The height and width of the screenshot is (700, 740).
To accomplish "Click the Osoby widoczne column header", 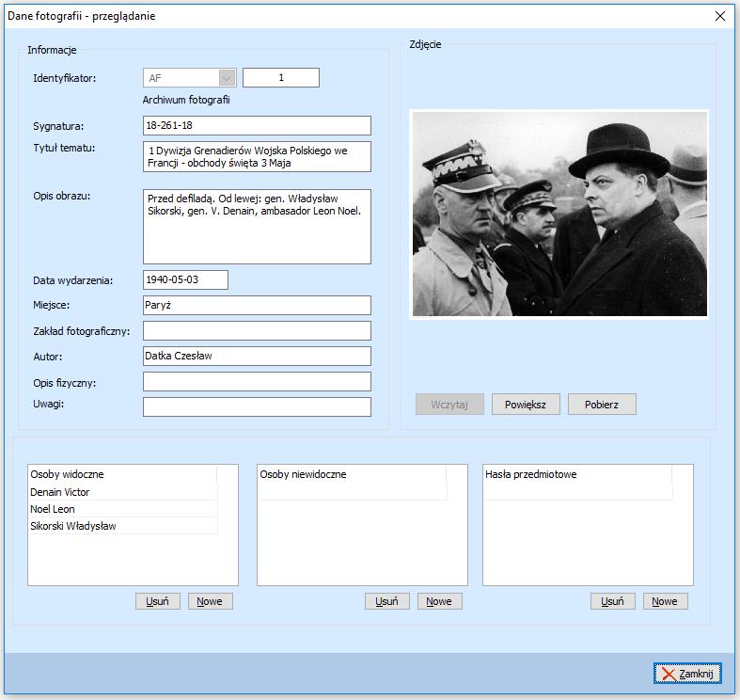I will tap(122, 474).
